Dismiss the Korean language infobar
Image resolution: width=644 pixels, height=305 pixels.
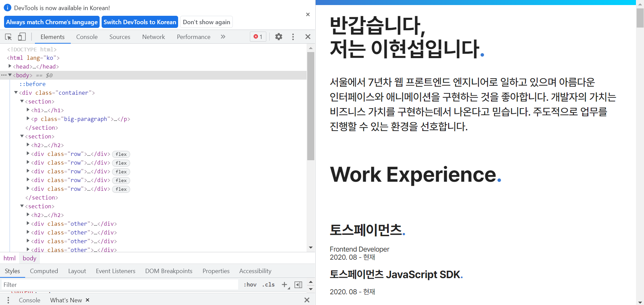click(x=308, y=14)
